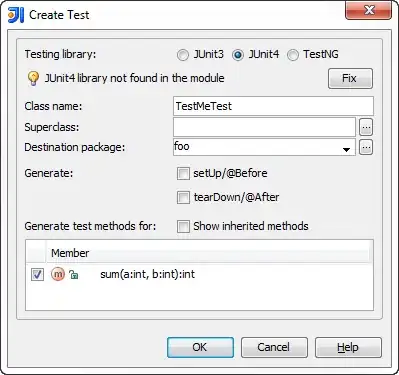Viewport: 399px width, 375px height.
Task: Confirm with the OK button
Action: click(x=200, y=347)
